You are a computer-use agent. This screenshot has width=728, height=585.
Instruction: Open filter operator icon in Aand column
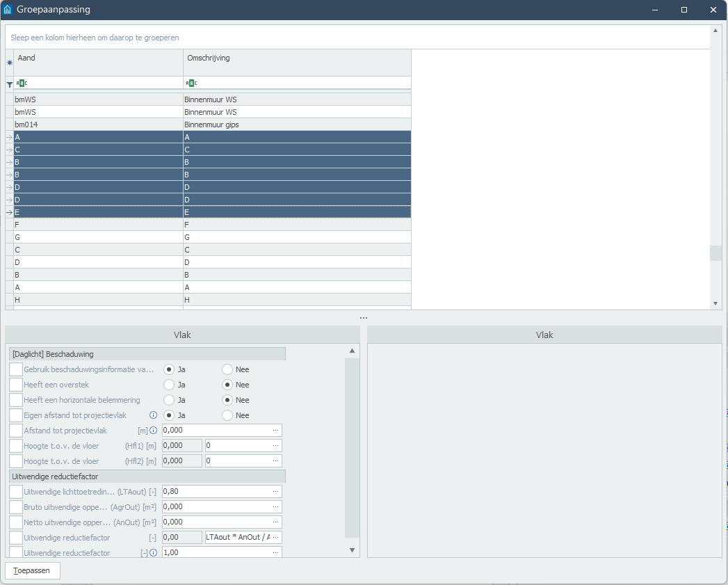22,83
